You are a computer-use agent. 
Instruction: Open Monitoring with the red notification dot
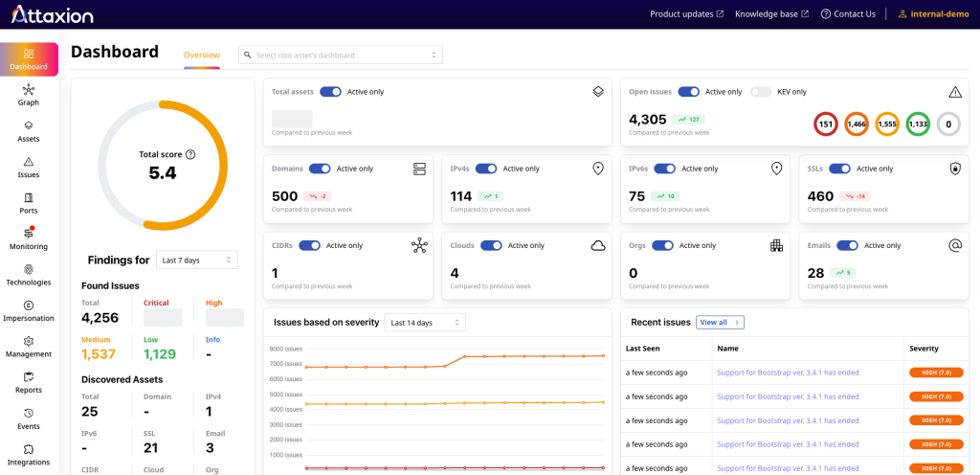pyautogui.click(x=29, y=238)
